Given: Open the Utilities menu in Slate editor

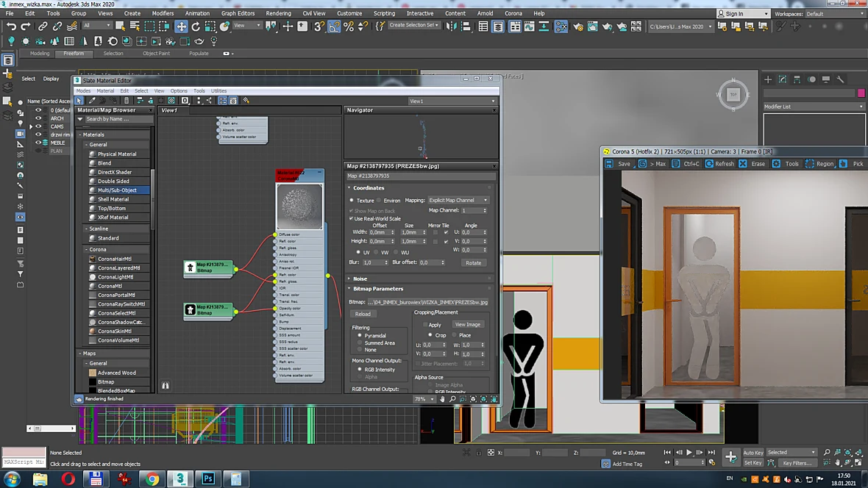Looking at the screenshot, I should click(x=218, y=90).
